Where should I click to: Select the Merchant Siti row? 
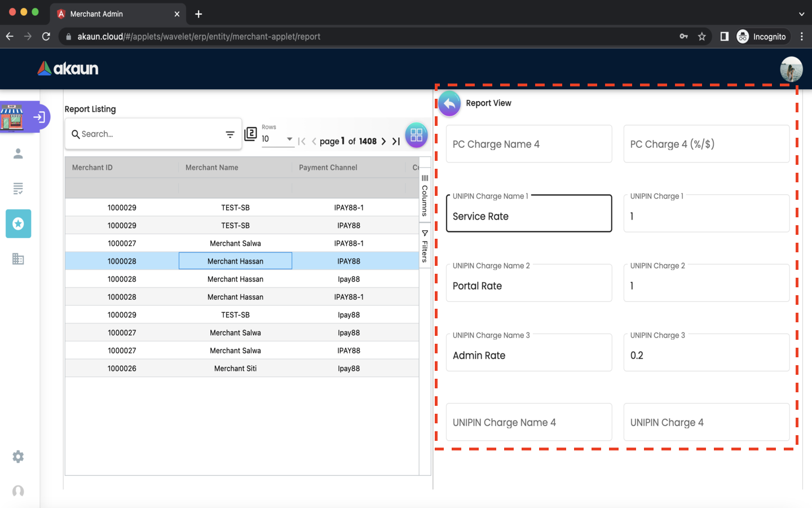[x=235, y=369]
